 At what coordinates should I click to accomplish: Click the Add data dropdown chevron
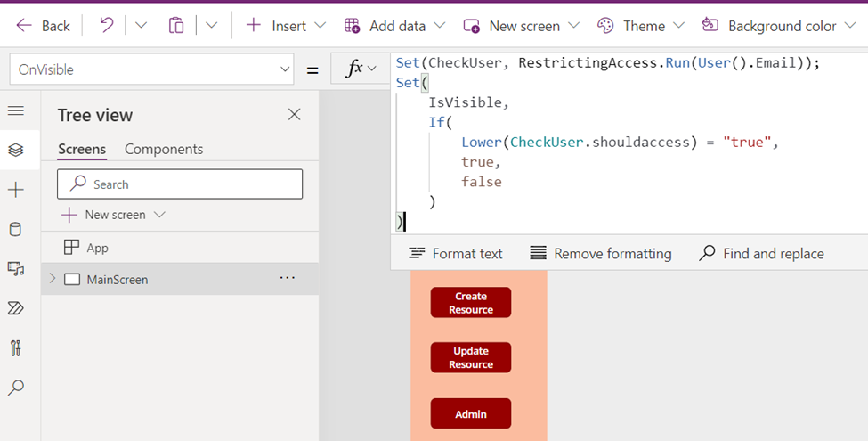pos(440,26)
